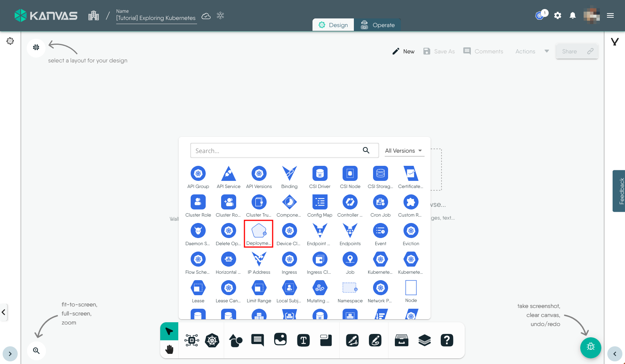Click the debug bug button
The width and height of the screenshot is (625, 364).
590,347
